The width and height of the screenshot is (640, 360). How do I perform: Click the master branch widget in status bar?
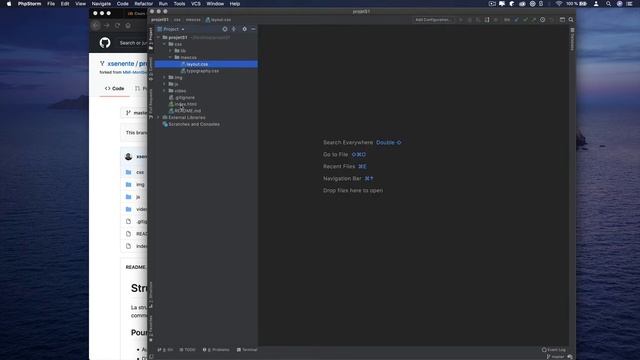point(555,357)
